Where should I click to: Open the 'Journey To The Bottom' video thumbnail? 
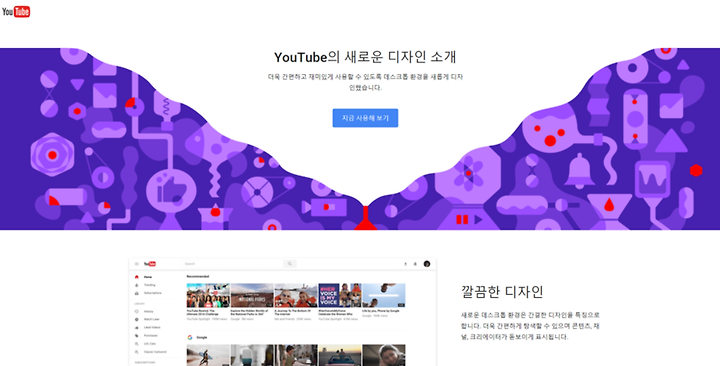tap(296, 295)
